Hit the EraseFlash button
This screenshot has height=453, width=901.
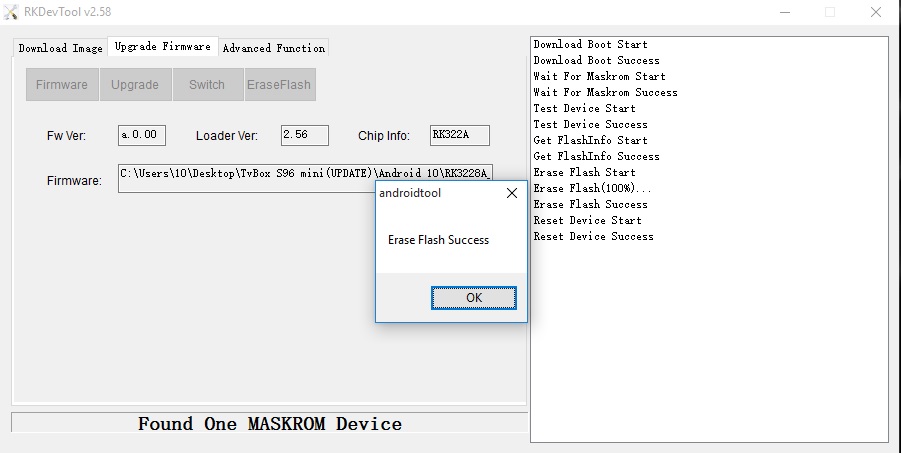279,85
